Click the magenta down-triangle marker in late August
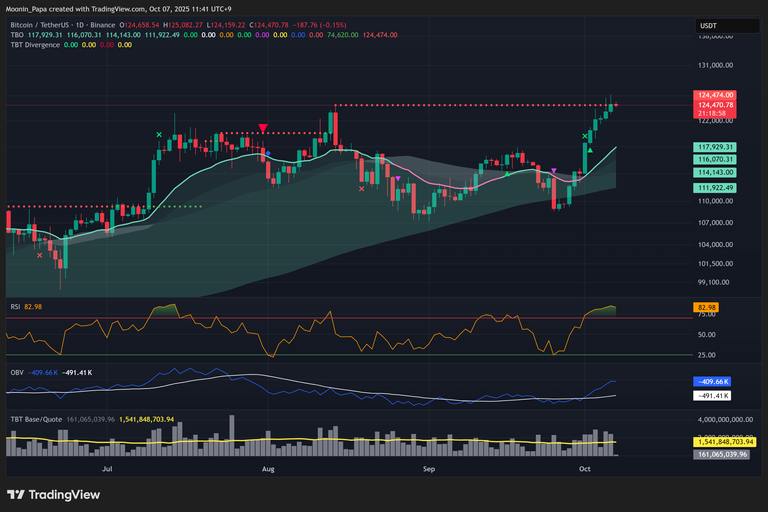The width and height of the screenshot is (768, 512). click(x=399, y=178)
